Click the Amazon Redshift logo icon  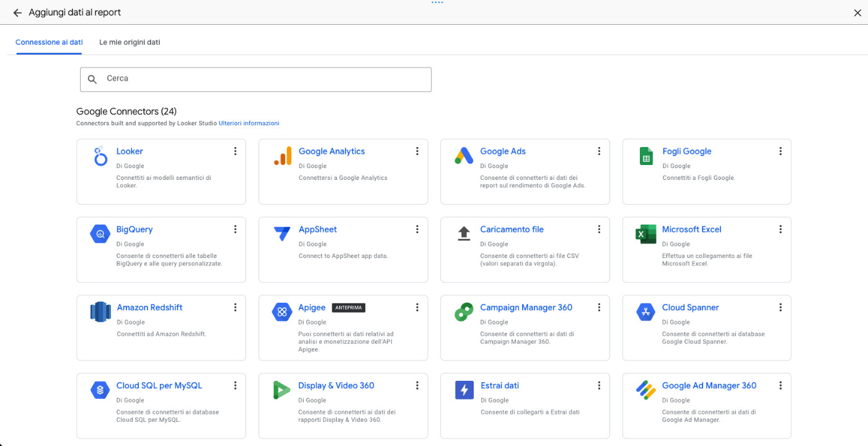(x=100, y=312)
